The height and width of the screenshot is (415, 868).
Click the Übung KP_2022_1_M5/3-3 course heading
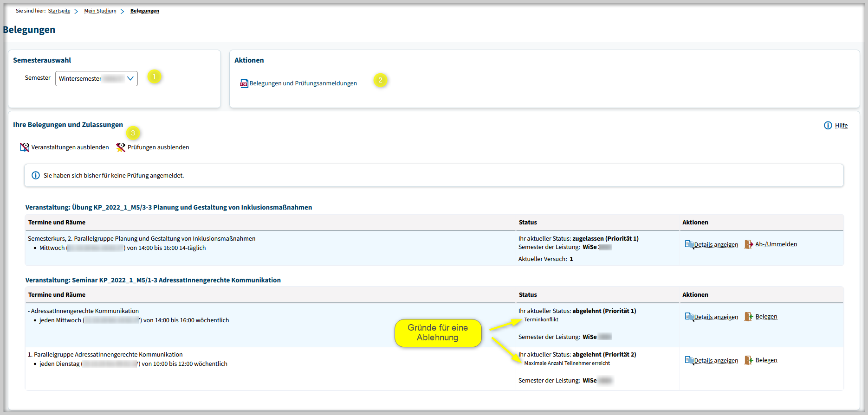(x=168, y=207)
